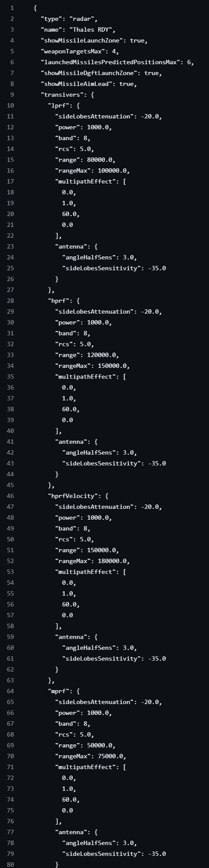Click line number 1 in the gutter

coord(12,8)
